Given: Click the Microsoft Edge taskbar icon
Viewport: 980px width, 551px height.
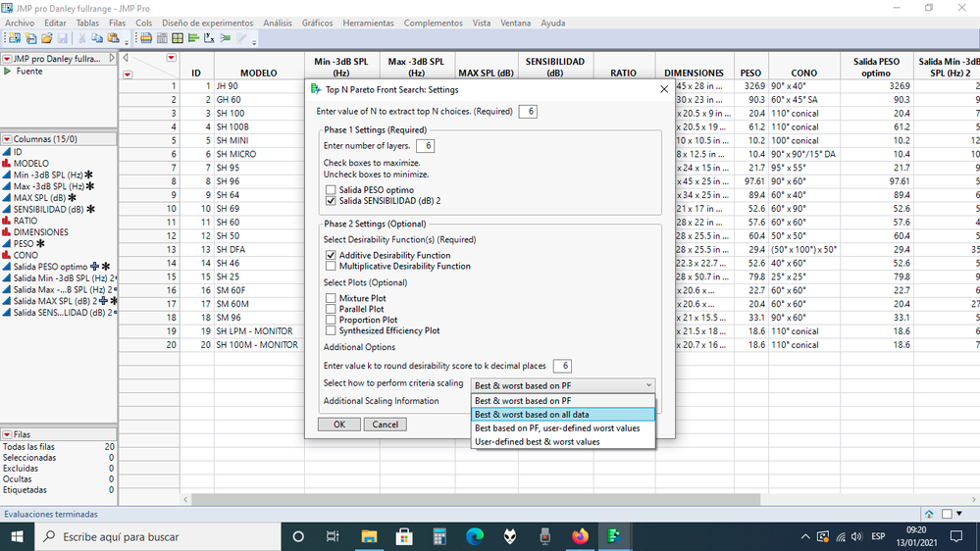Looking at the screenshot, I should (475, 536).
